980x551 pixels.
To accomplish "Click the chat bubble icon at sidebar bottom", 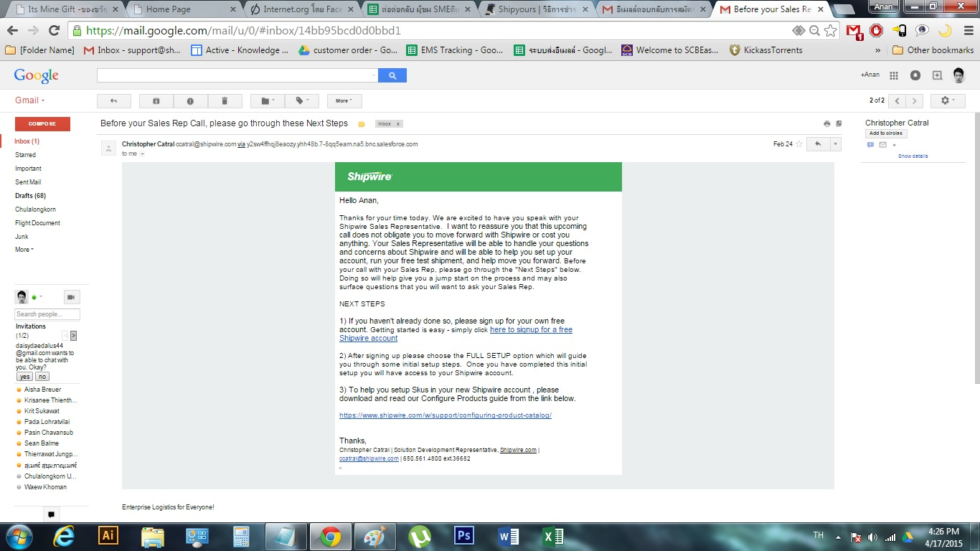I will click(50, 514).
